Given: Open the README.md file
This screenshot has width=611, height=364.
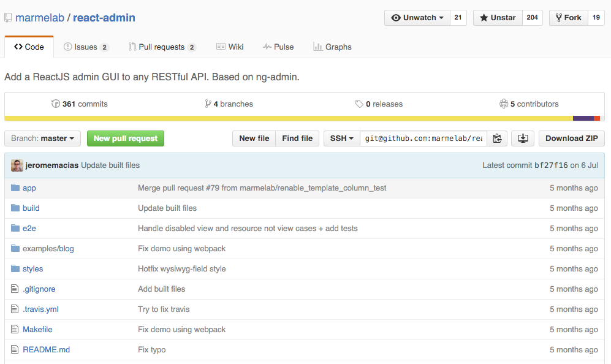Looking at the screenshot, I should click(x=47, y=349).
